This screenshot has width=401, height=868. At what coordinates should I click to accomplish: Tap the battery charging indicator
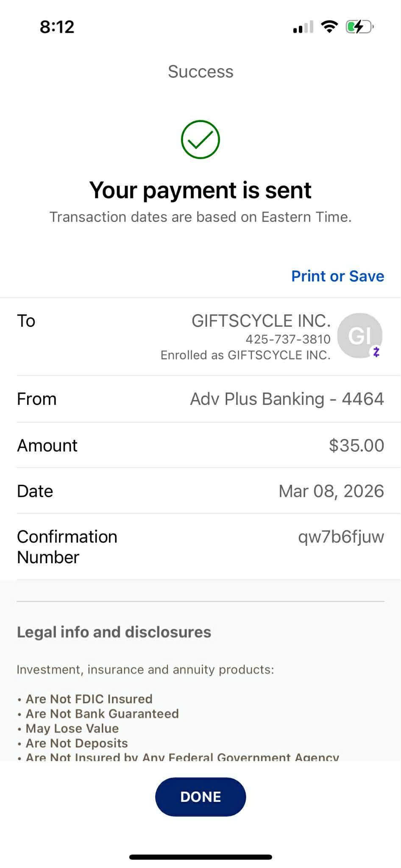tap(359, 27)
